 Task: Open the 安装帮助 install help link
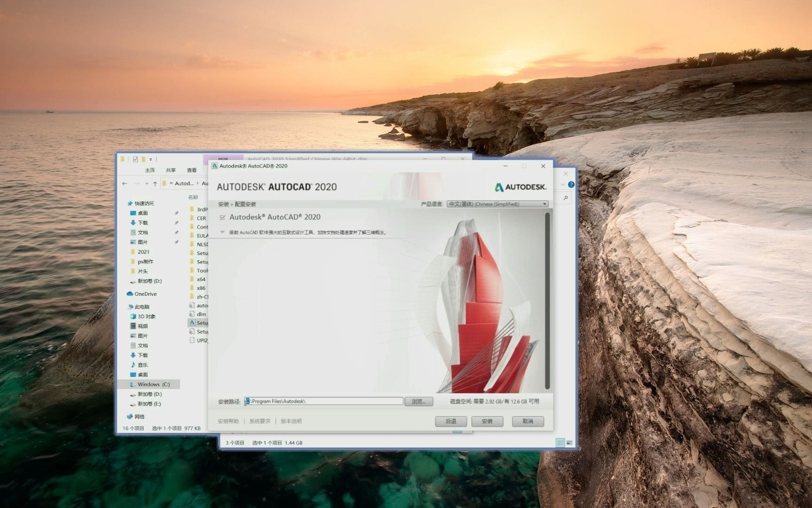click(x=228, y=421)
